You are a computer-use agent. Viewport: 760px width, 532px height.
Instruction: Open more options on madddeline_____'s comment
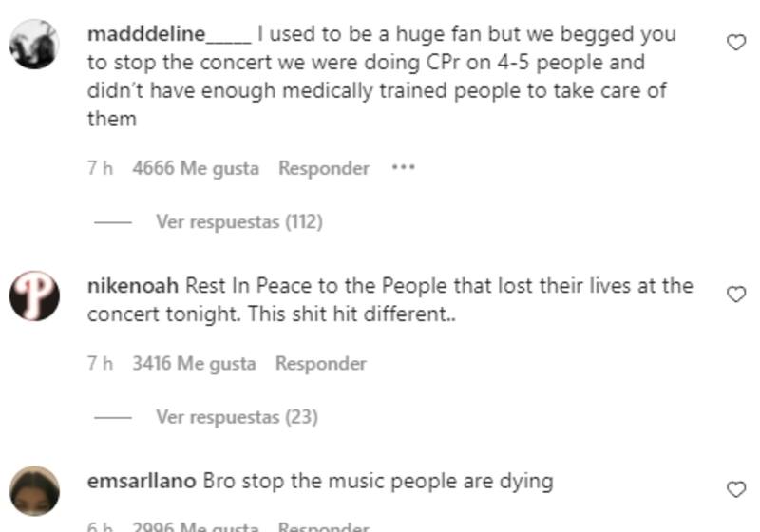(x=403, y=167)
